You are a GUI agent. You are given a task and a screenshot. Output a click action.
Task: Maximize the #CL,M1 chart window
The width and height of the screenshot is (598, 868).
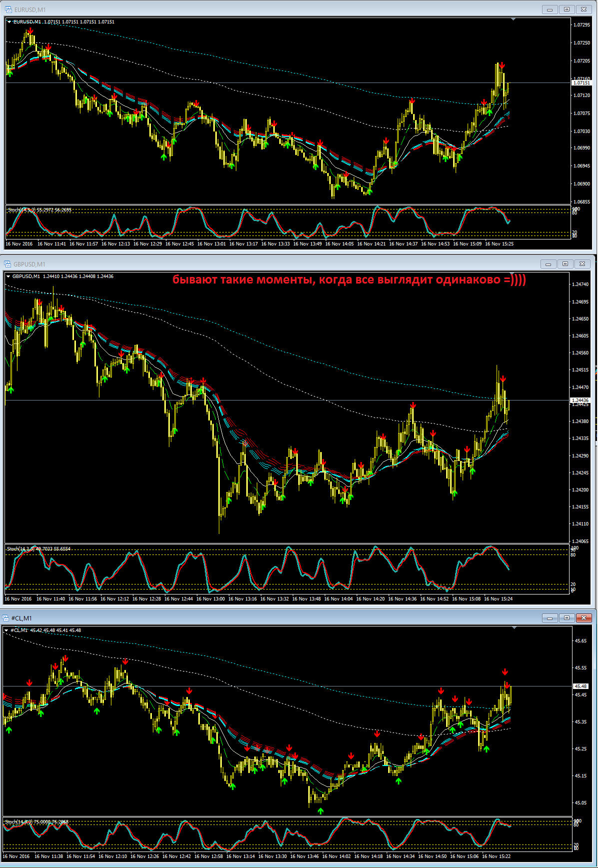tap(567, 618)
